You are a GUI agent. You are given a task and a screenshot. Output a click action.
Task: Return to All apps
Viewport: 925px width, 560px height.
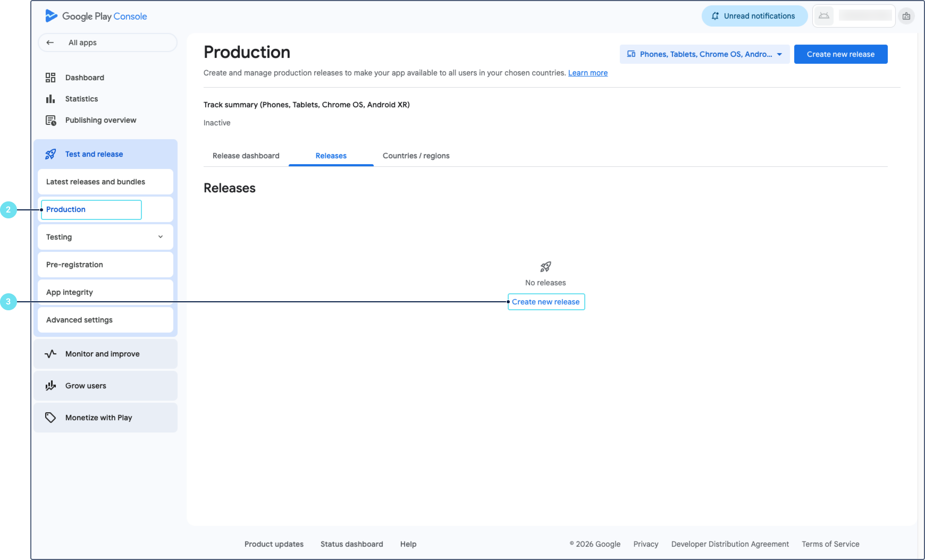tap(107, 43)
